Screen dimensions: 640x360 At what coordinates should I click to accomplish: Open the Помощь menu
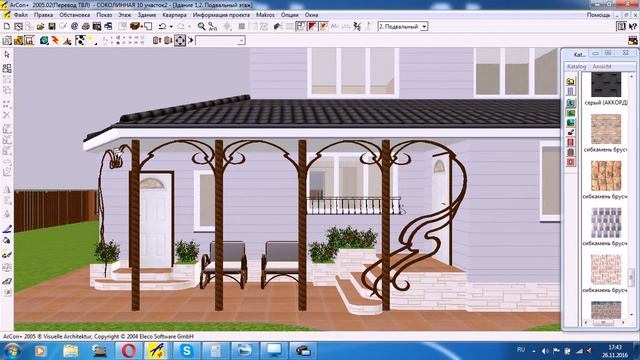(x=598, y=15)
